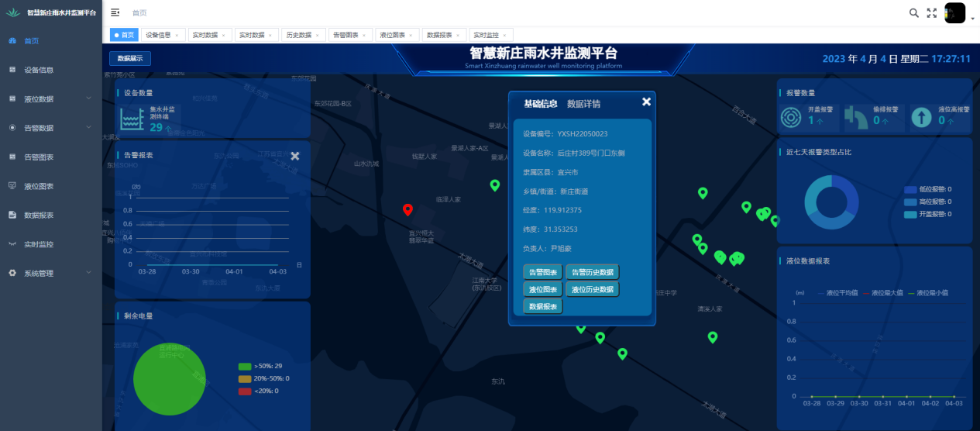Switch to 数据详情 tab in popup
The height and width of the screenshot is (431, 980).
[583, 104]
